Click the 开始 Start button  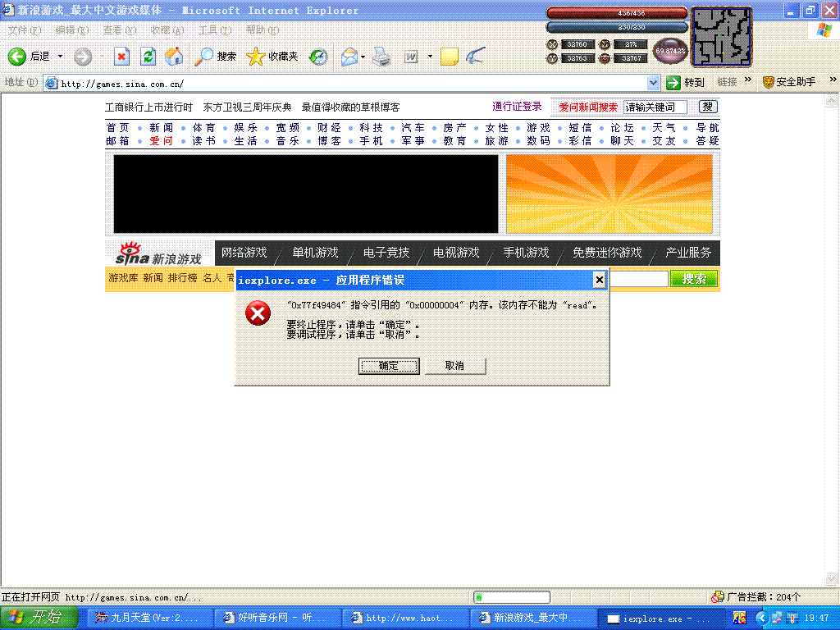click(x=39, y=618)
